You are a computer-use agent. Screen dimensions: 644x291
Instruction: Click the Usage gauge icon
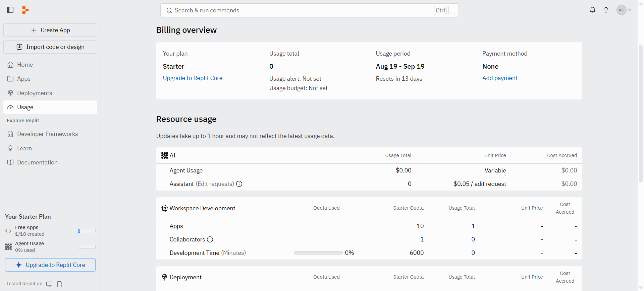(10, 107)
